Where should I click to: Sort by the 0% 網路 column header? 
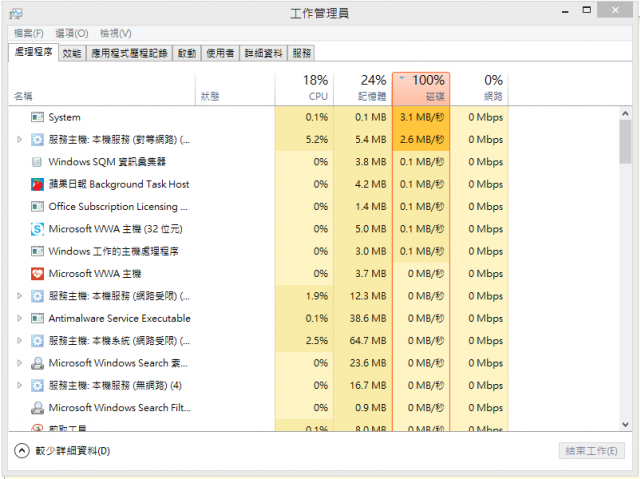click(x=480, y=89)
